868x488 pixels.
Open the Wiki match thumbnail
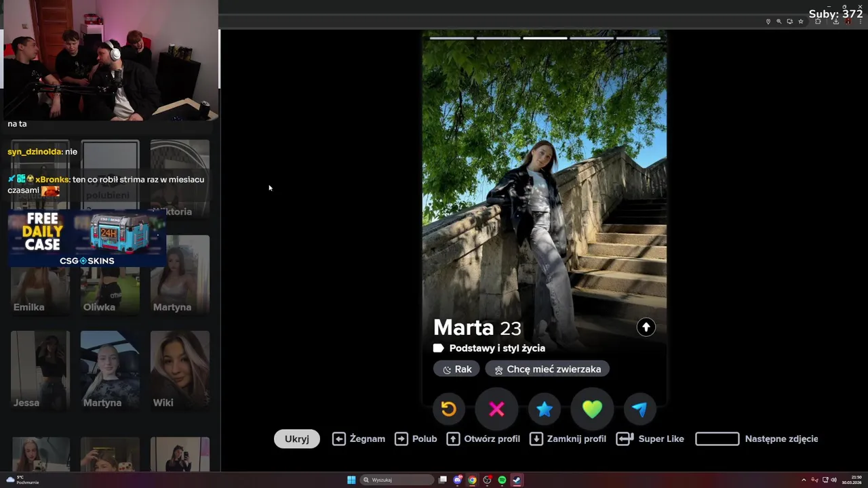(180, 370)
